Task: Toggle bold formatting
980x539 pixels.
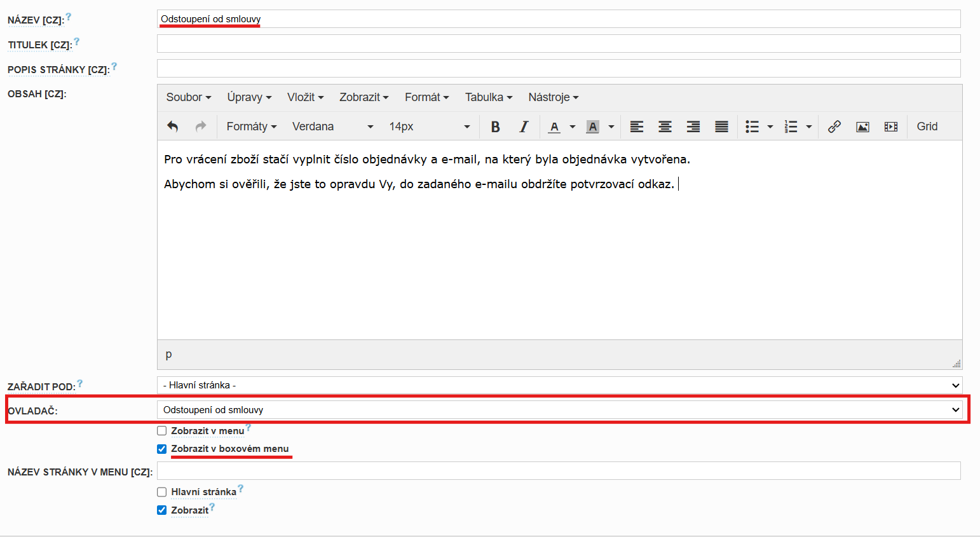Action: pos(496,126)
